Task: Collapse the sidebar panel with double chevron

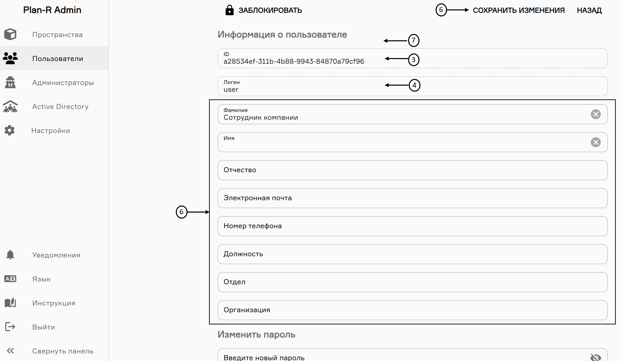Action: pos(10,351)
